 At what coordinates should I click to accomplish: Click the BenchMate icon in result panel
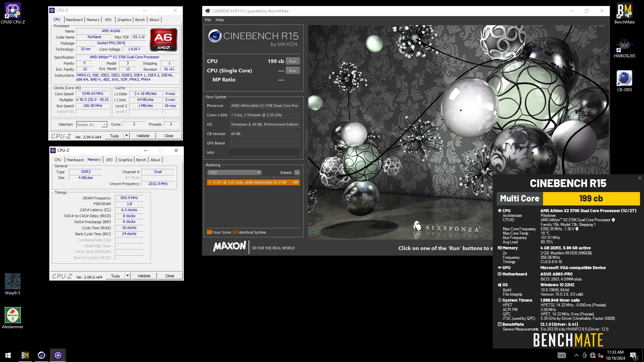499,324
